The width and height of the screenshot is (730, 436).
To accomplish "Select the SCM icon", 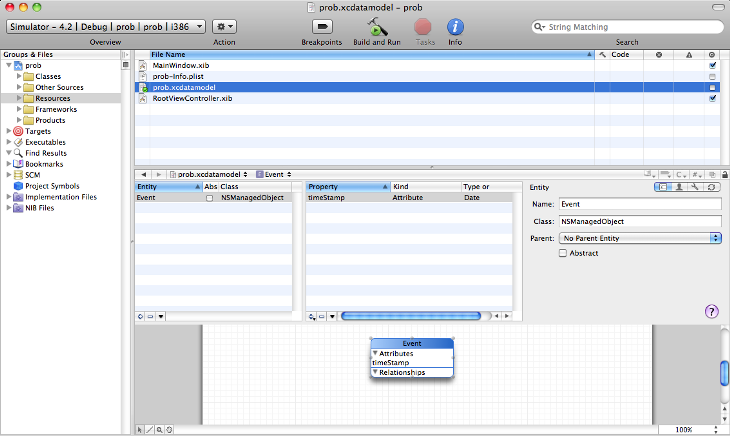I will pyautogui.click(x=18, y=175).
